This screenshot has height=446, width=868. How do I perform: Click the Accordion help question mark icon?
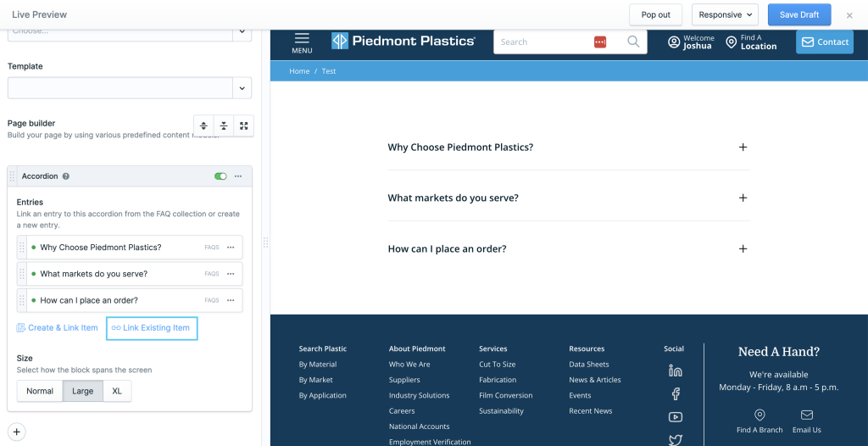click(x=66, y=176)
